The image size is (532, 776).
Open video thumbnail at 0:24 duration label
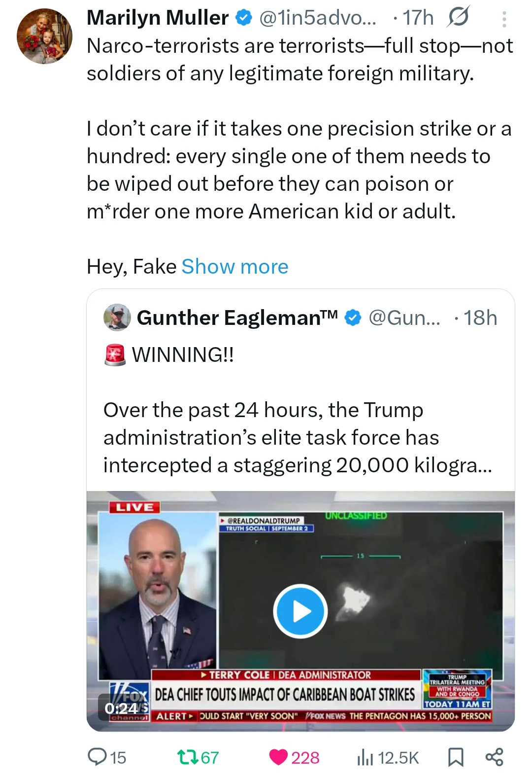coord(121,708)
